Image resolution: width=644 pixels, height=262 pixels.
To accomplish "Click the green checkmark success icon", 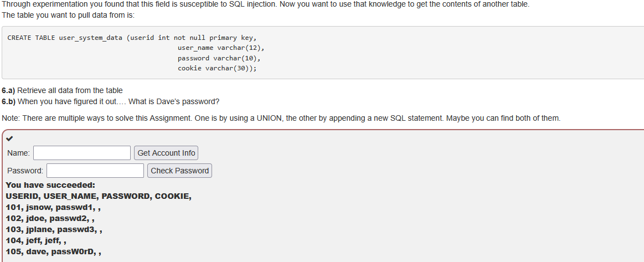I will coord(9,139).
